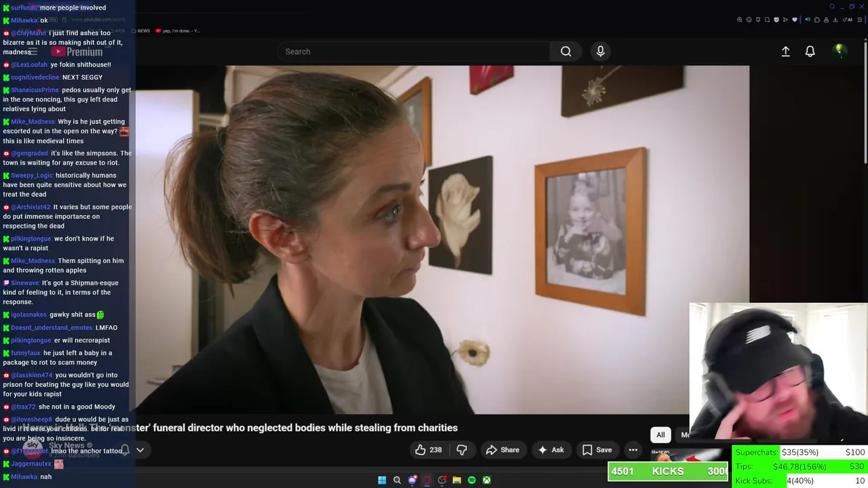This screenshot has width=868, height=488.
Task: Click chat username Mike_Madness about medieval times
Action: pyautogui.click(x=32, y=122)
